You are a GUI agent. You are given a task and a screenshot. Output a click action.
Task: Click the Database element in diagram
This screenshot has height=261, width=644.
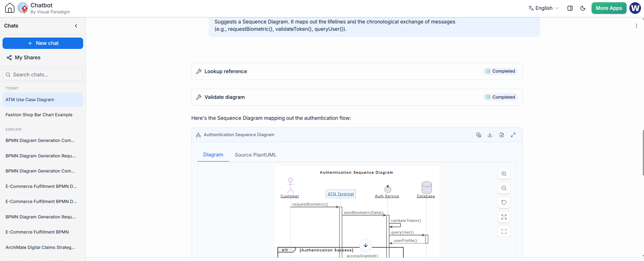point(426,190)
